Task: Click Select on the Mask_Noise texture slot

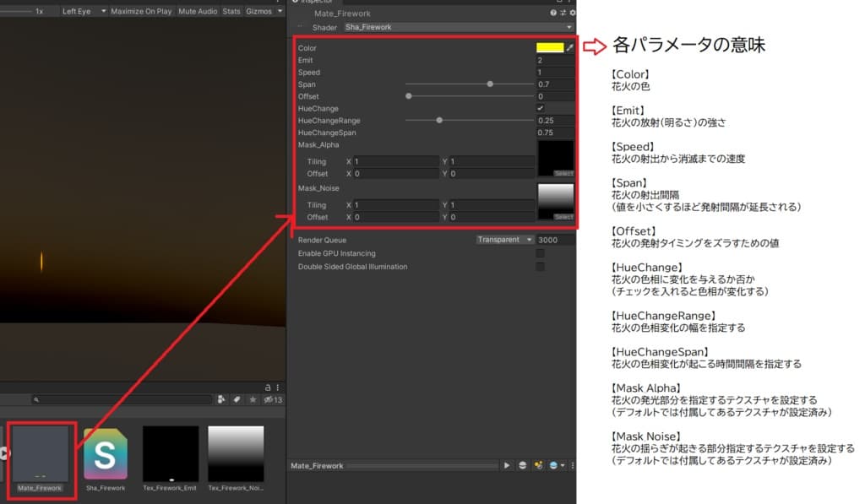Action: point(563,217)
